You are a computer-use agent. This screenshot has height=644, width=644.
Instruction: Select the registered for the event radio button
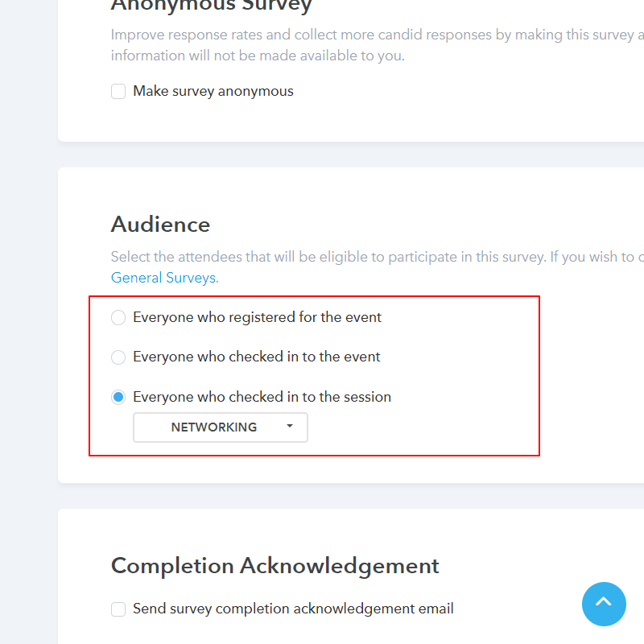pos(118,318)
